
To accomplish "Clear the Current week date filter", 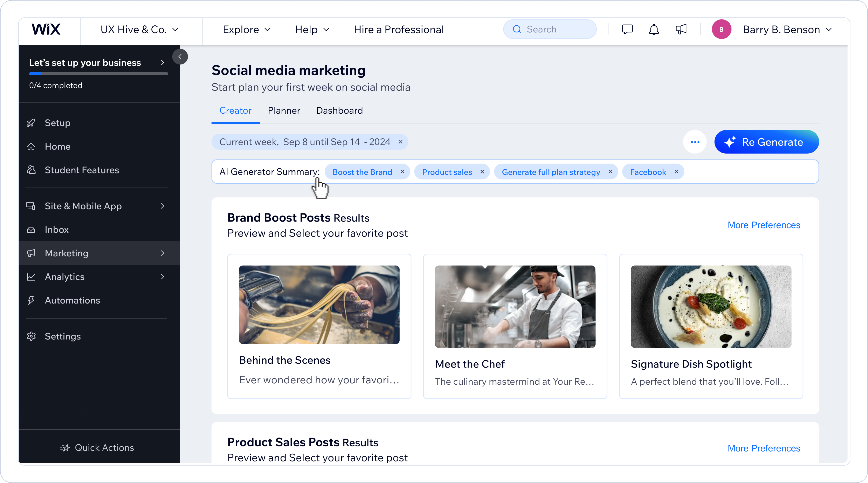I will 400,142.
